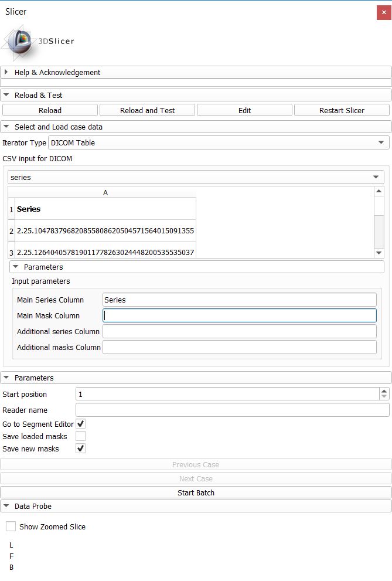Click Restart Slicer
Viewport: 392px width, 581px height.
[342, 110]
